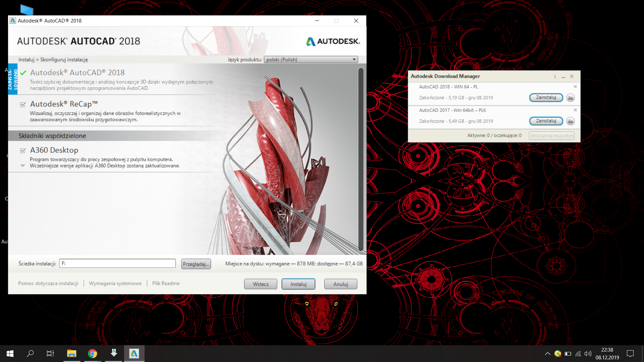The width and height of the screenshot is (644, 362).
Task: Open clock and date 22:38 flyout
Action: point(607,354)
